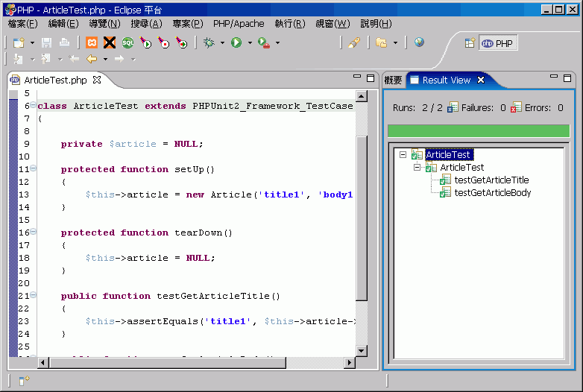Click the editor horizontal scrollbar left arrow
This screenshot has height=392, width=583.
[43, 362]
